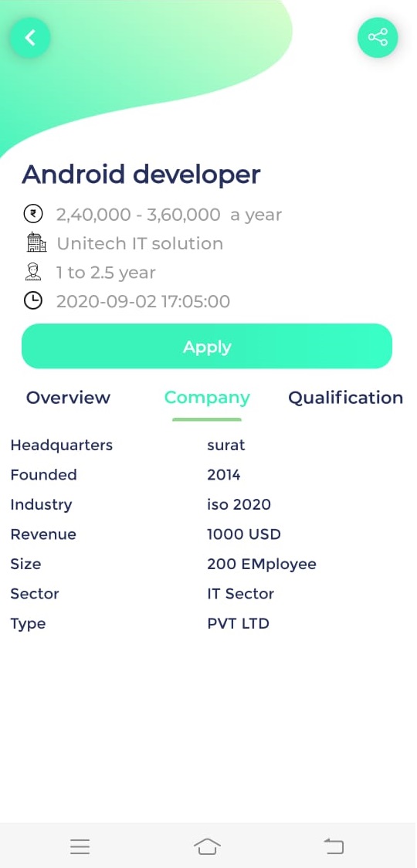
Task: Tap the Android back navigation icon
Action: point(334,846)
